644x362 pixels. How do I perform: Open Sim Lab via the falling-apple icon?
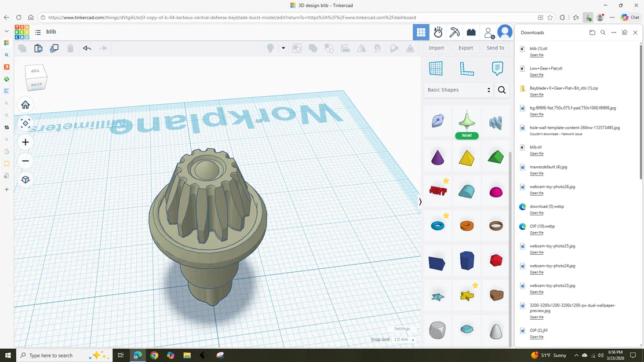[x=439, y=33]
